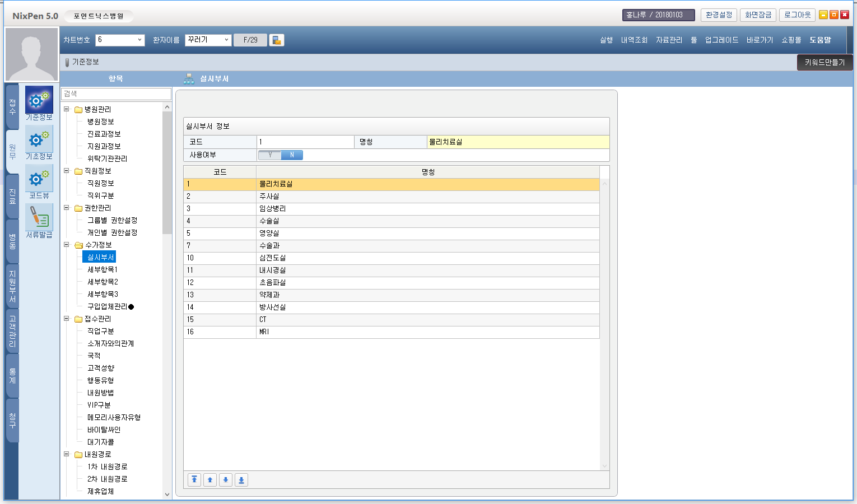This screenshot has height=504, width=857.
Task: Collapse the 수가정보 tree folder
Action: [x=67, y=245]
